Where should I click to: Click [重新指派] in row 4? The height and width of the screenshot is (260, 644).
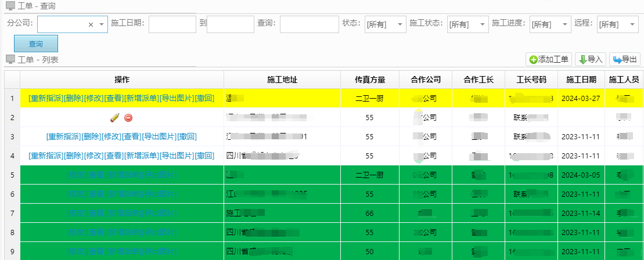[46, 156]
